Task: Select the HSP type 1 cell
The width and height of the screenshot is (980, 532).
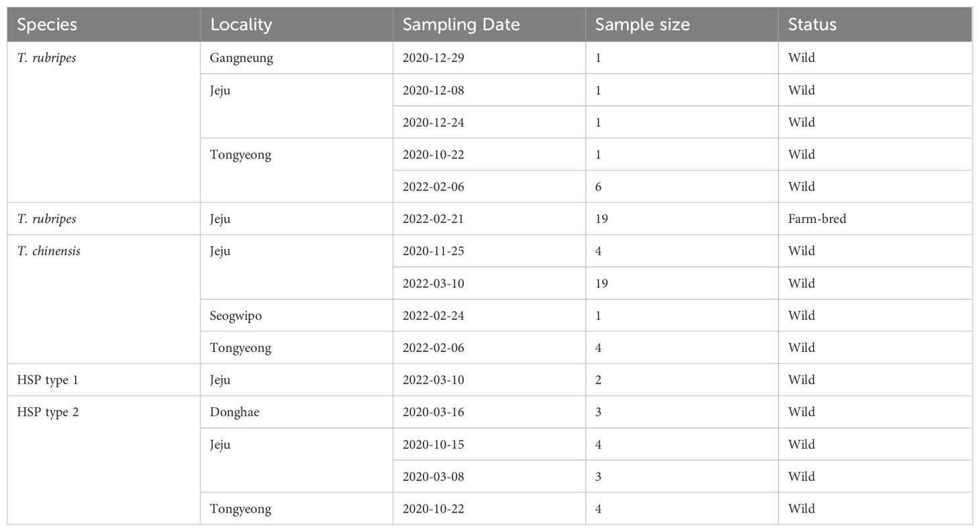Action: [x=103, y=380]
